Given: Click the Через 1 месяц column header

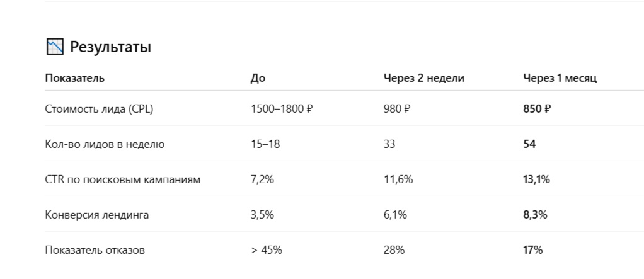Looking at the screenshot, I should (x=560, y=78).
